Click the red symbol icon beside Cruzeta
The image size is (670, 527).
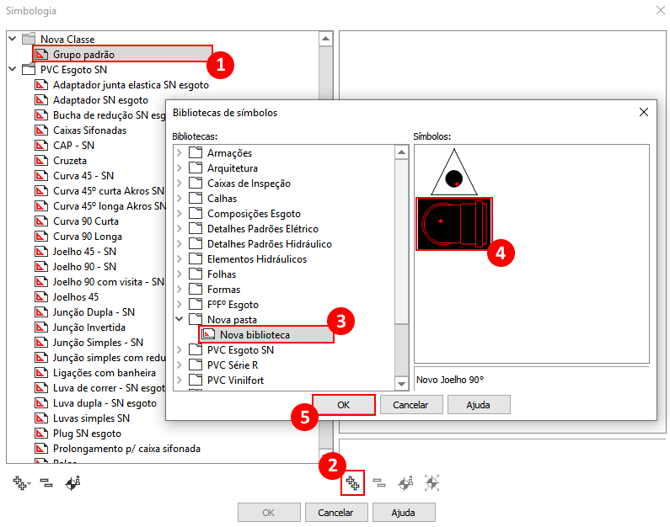click(x=42, y=160)
